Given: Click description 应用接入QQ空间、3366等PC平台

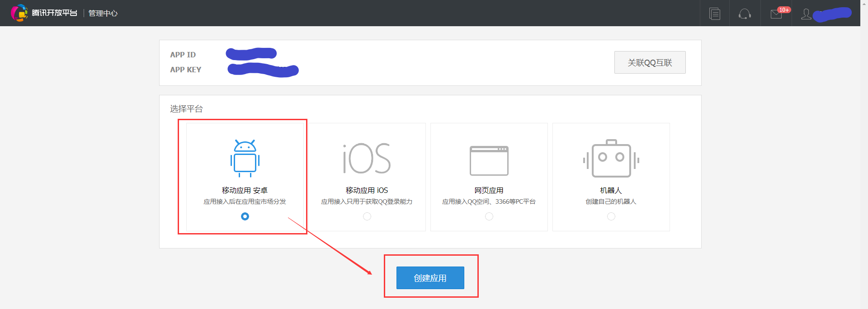Looking at the screenshot, I should coord(489,201).
